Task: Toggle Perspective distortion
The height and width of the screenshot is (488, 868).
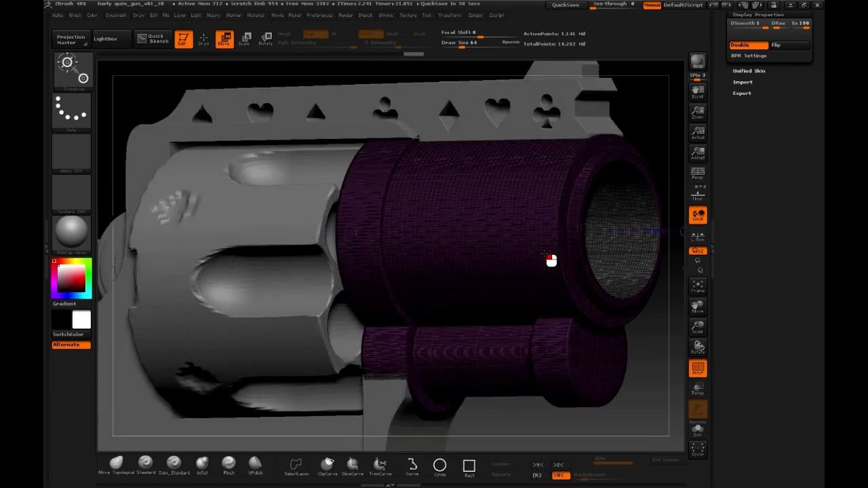Action: (x=698, y=174)
